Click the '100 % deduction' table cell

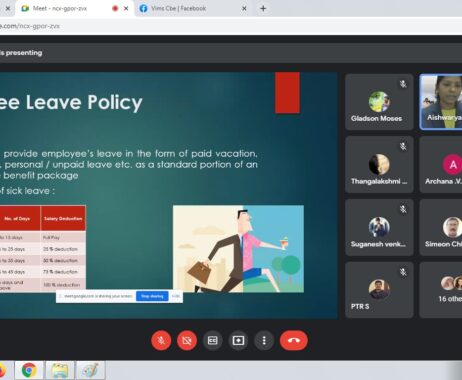[62, 285]
